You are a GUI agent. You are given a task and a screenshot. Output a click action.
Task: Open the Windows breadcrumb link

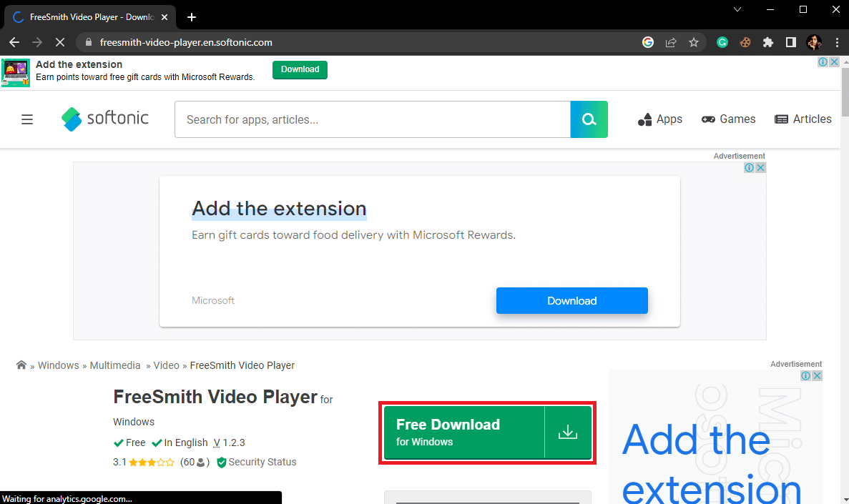pos(59,365)
